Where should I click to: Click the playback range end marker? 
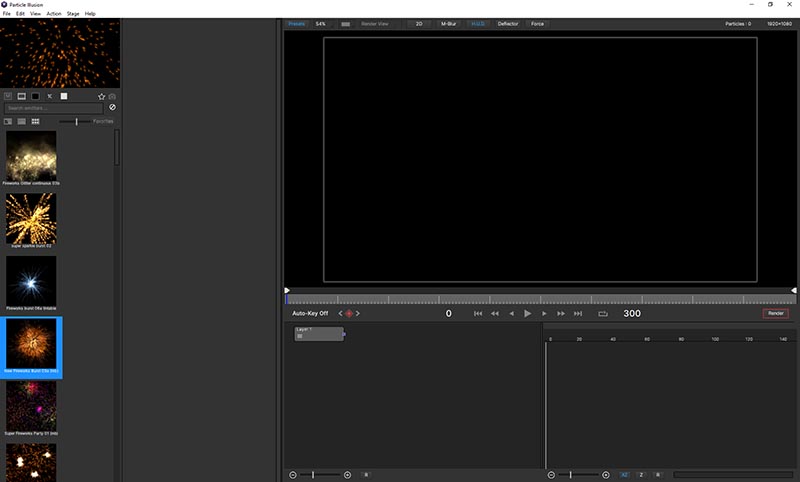tap(793, 290)
